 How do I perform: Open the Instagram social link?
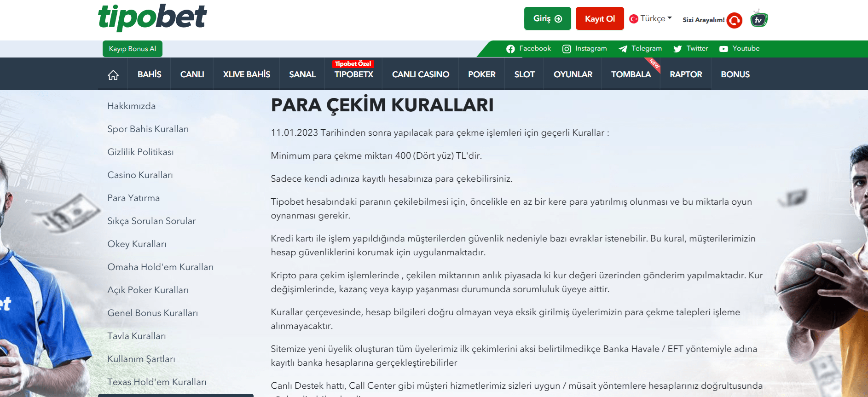coord(584,49)
